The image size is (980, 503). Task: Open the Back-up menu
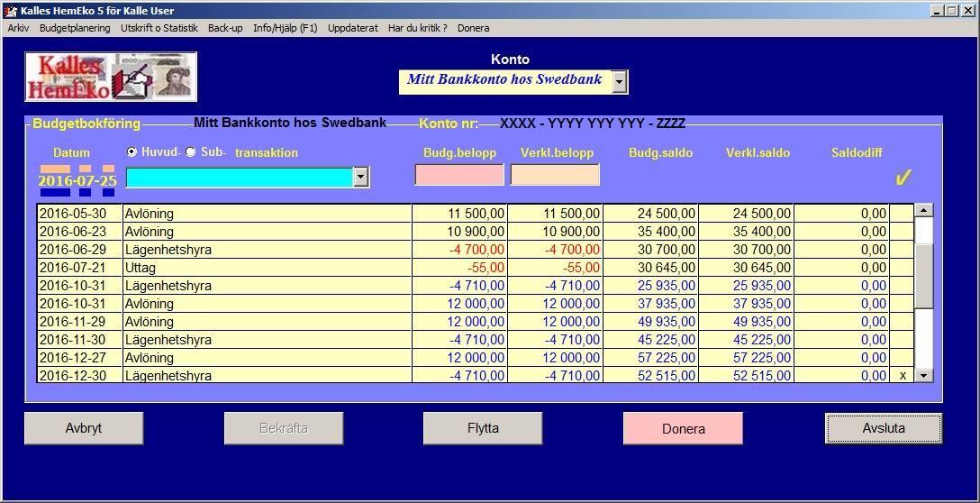click(225, 28)
